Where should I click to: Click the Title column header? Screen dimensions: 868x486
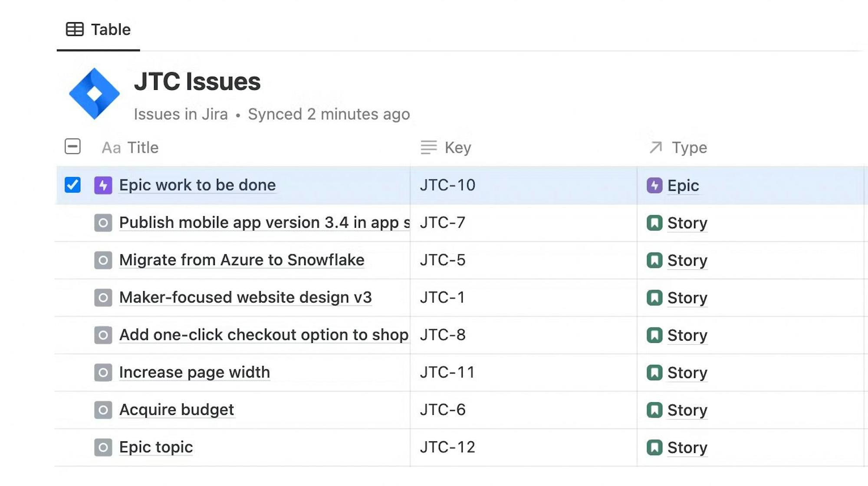pos(130,148)
